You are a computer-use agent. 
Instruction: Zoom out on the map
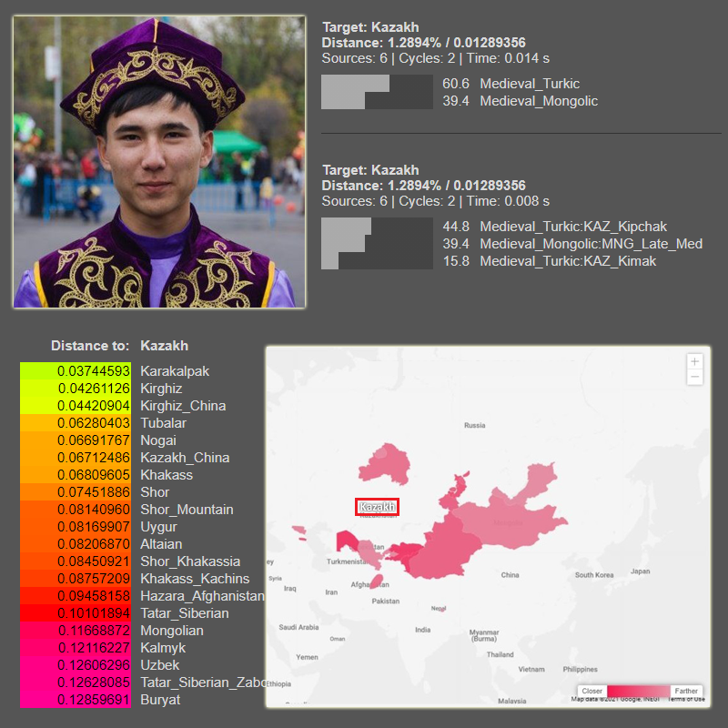point(695,377)
